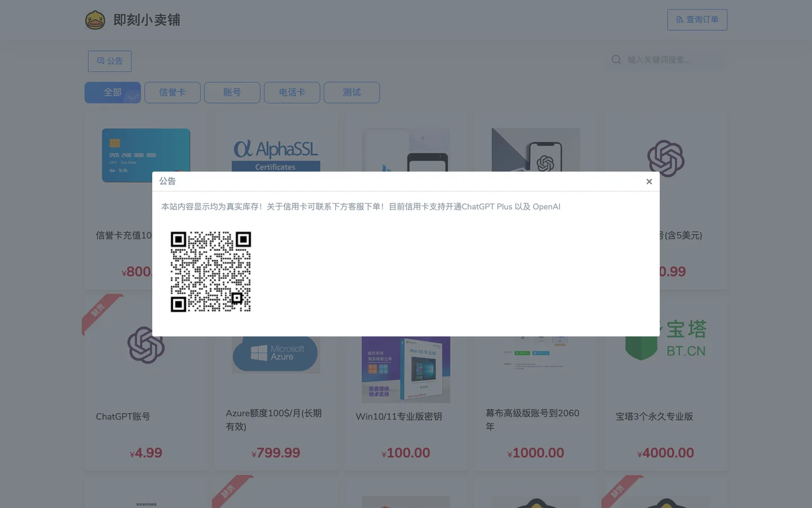Click the ¥100.00 price

point(406,453)
